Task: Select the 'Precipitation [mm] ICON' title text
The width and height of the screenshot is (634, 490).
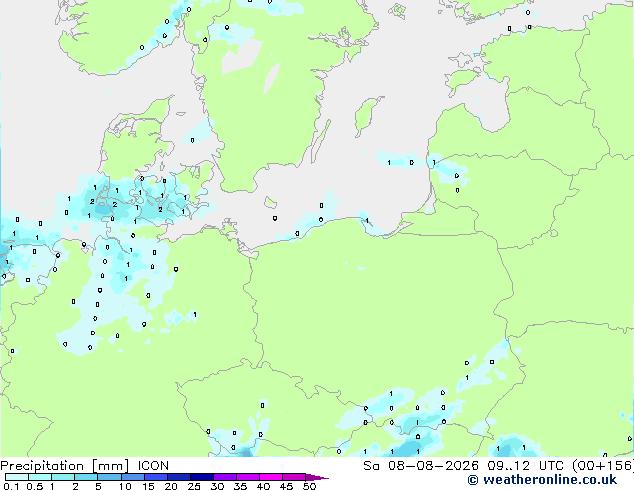Action: click(x=85, y=466)
